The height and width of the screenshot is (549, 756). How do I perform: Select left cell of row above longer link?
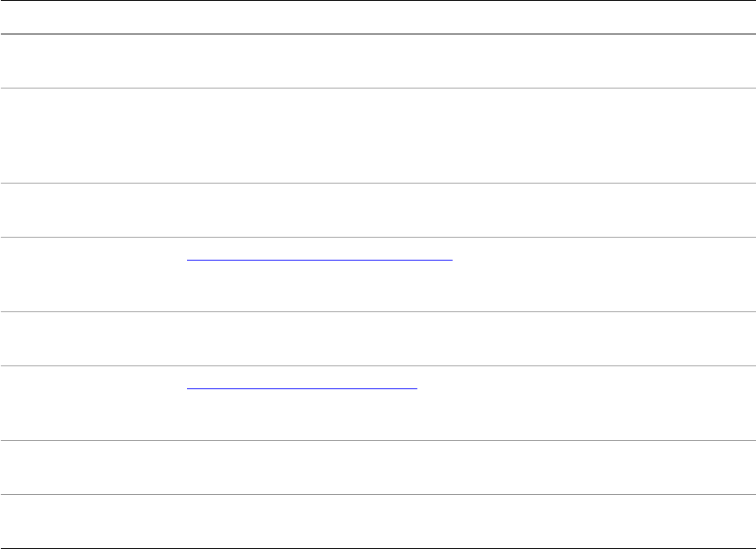[90, 210]
